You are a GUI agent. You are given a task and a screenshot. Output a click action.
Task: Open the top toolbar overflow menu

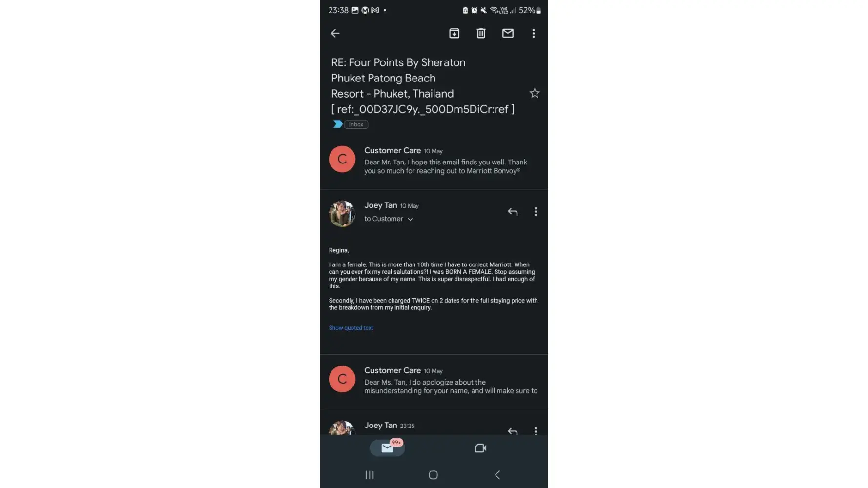point(534,33)
